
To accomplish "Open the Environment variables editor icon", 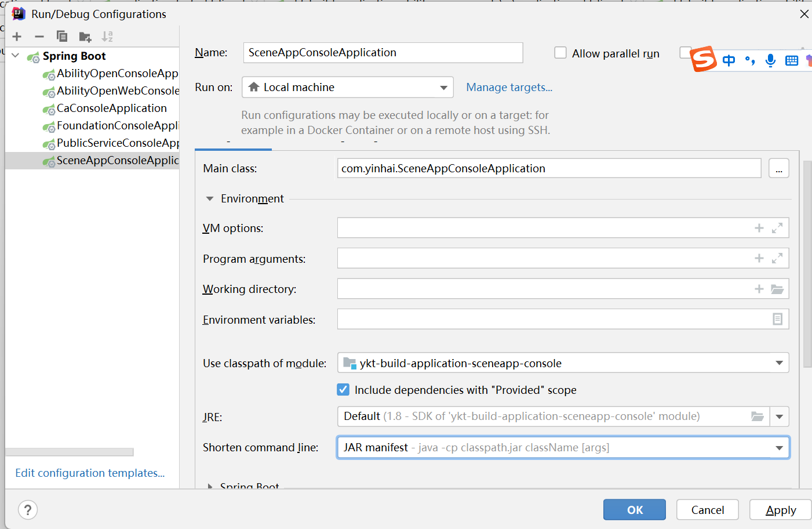I will coord(777,319).
